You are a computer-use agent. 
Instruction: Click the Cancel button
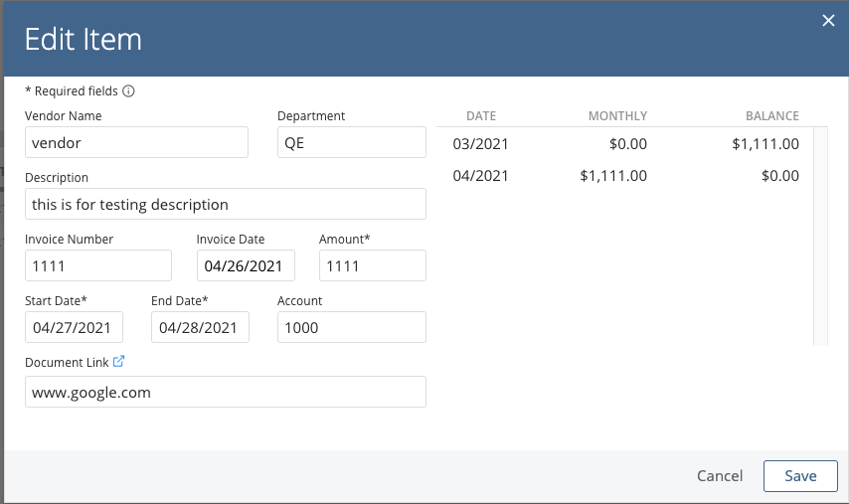pyautogui.click(x=720, y=476)
